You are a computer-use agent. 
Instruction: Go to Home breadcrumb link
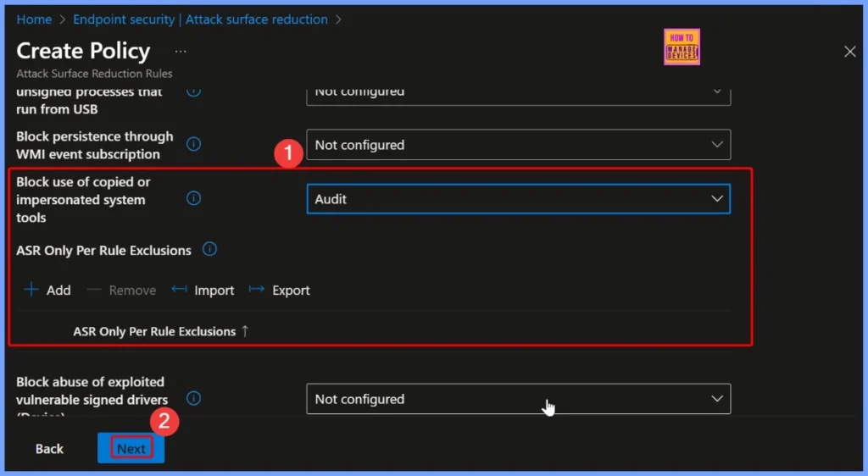(34, 19)
